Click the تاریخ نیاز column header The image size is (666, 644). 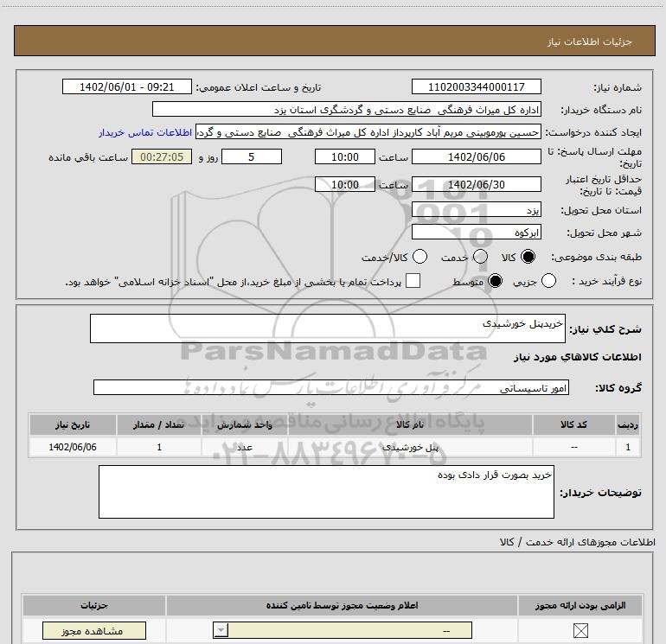73,424
